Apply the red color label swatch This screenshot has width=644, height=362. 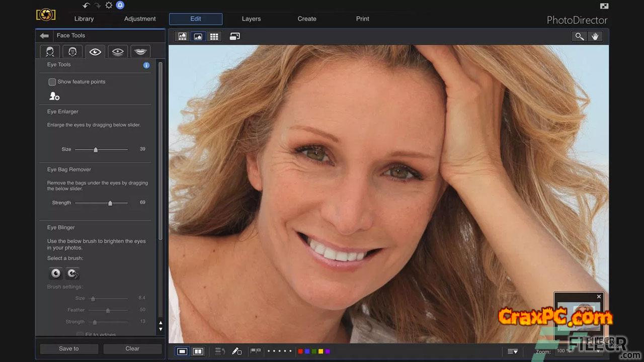point(300,351)
